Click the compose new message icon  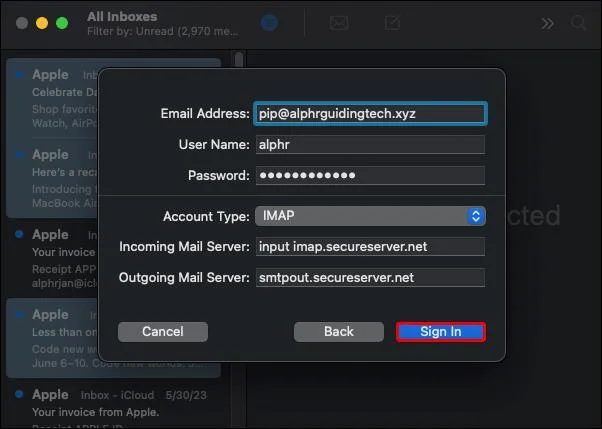(392, 23)
